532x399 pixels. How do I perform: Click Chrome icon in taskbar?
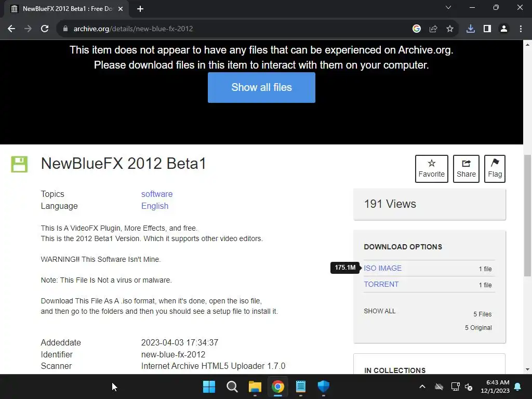[x=277, y=387]
